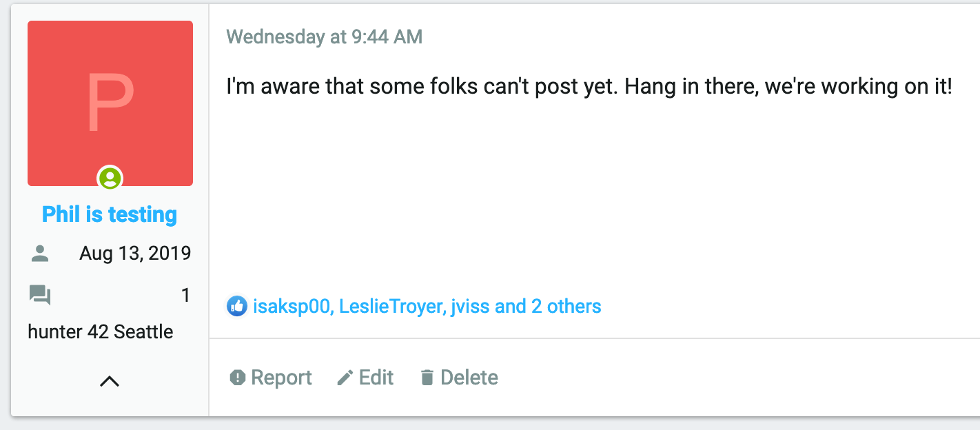Image resolution: width=980 pixels, height=430 pixels.
Task: Click the blue thumbs-up like icon
Action: 237,306
